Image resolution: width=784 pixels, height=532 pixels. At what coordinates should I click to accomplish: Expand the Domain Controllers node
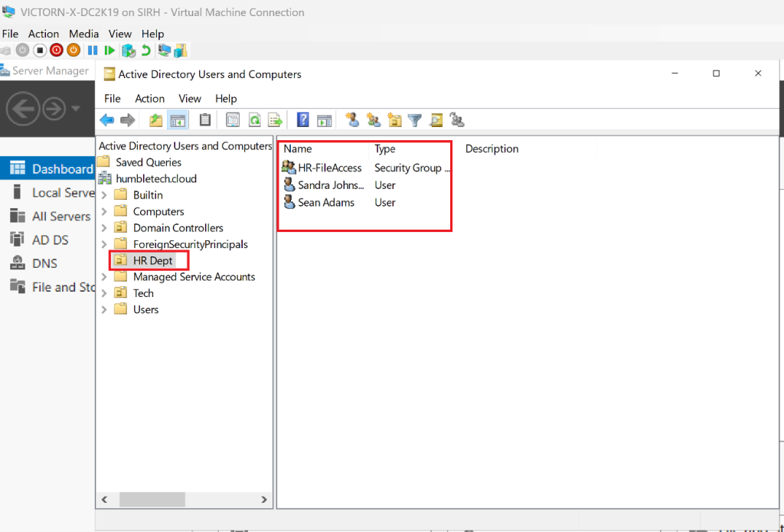[x=104, y=228]
